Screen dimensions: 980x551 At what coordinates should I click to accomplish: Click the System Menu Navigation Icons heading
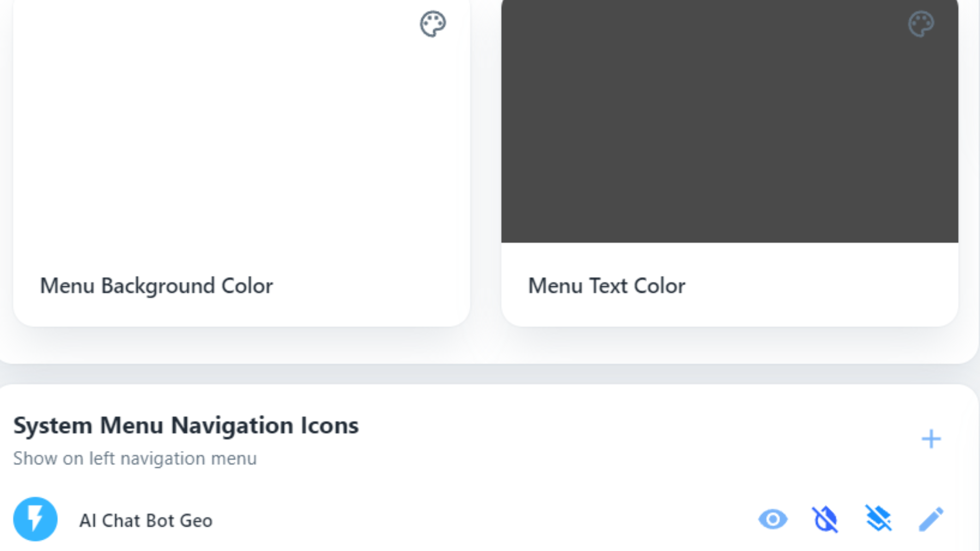186,425
